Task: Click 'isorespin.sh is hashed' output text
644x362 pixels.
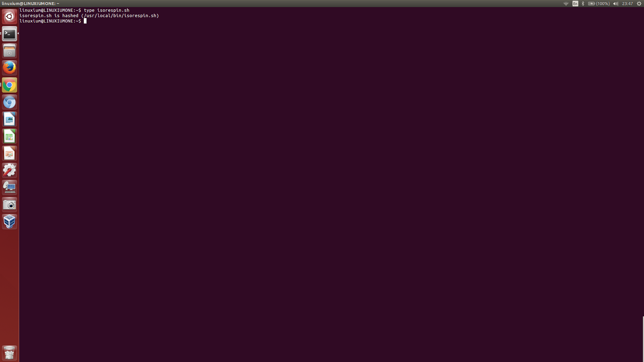Action: [49, 16]
